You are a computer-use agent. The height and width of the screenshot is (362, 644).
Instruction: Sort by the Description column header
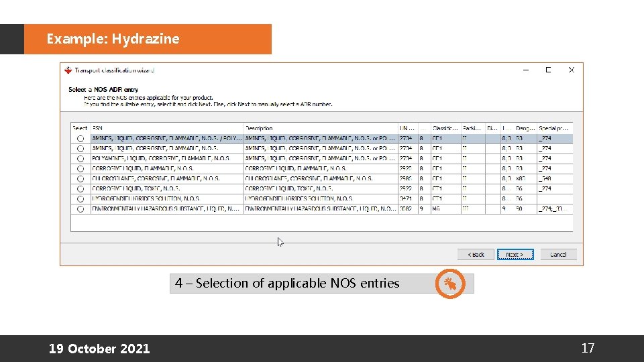[x=321, y=128]
